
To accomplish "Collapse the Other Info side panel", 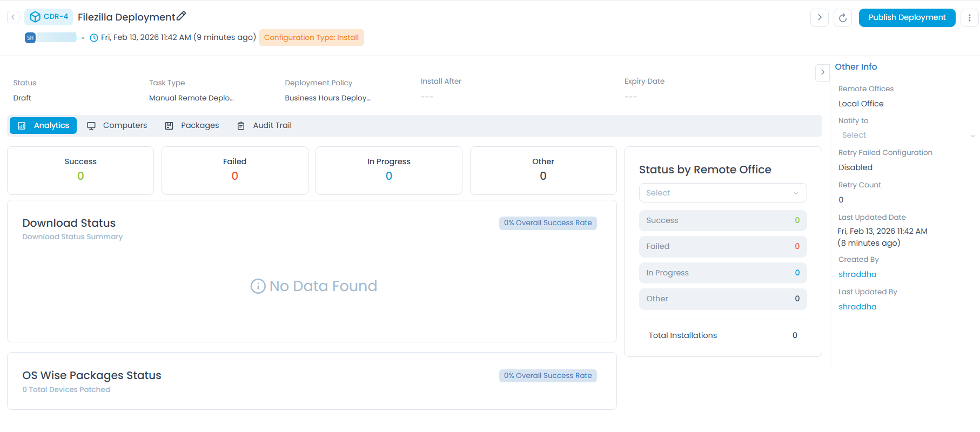I will 822,72.
